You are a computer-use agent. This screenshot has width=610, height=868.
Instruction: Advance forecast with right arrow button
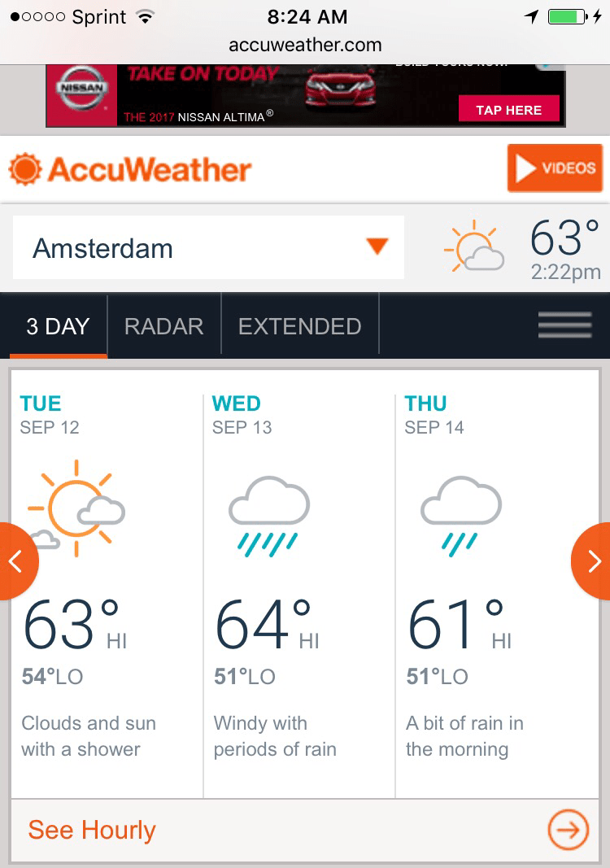[x=594, y=560]
